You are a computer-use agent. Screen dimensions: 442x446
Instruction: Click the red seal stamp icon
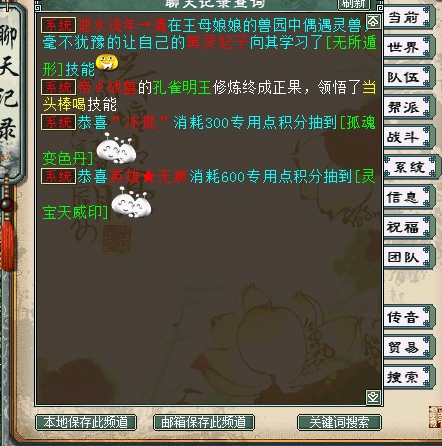coord(435,417)
